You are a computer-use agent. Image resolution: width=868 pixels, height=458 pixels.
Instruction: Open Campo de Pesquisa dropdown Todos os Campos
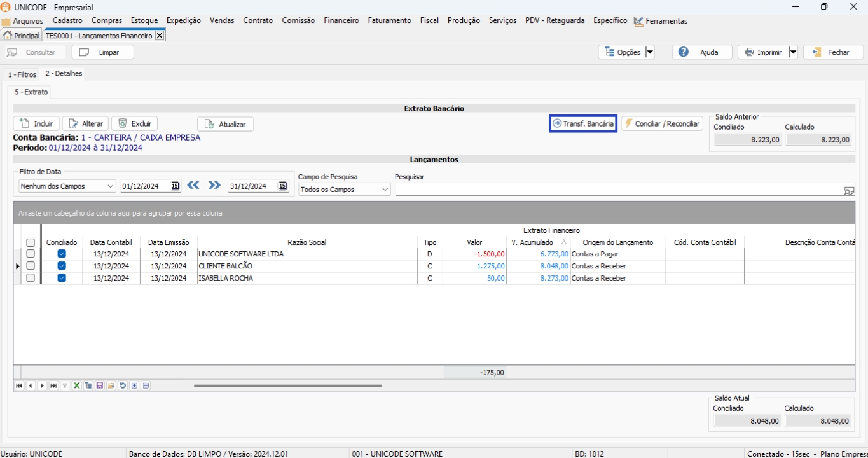click(x=345, y=190)
